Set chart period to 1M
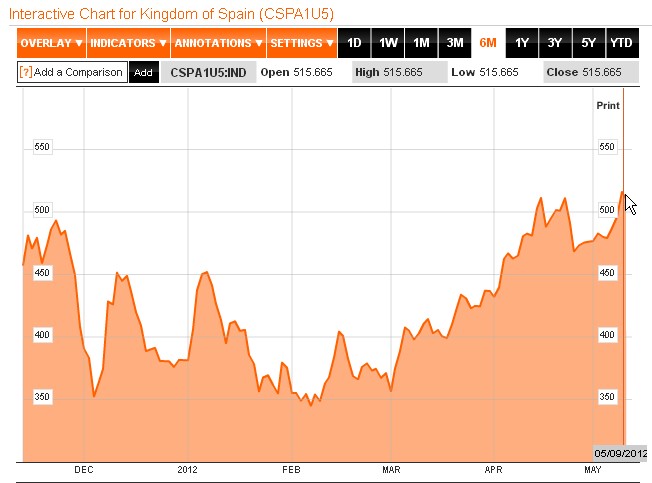 pyautogui.click(x=421, y=43)
